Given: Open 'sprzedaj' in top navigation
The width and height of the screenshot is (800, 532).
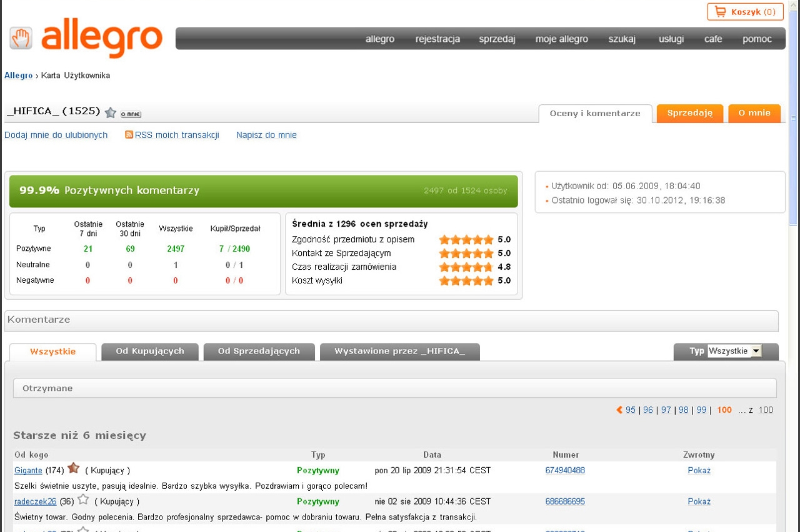Looking at the screenshot, I should click(x=497, y=39).
